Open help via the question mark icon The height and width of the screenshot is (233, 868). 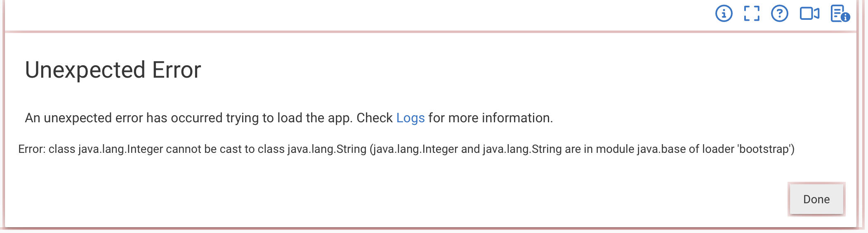tap(779, 14)
